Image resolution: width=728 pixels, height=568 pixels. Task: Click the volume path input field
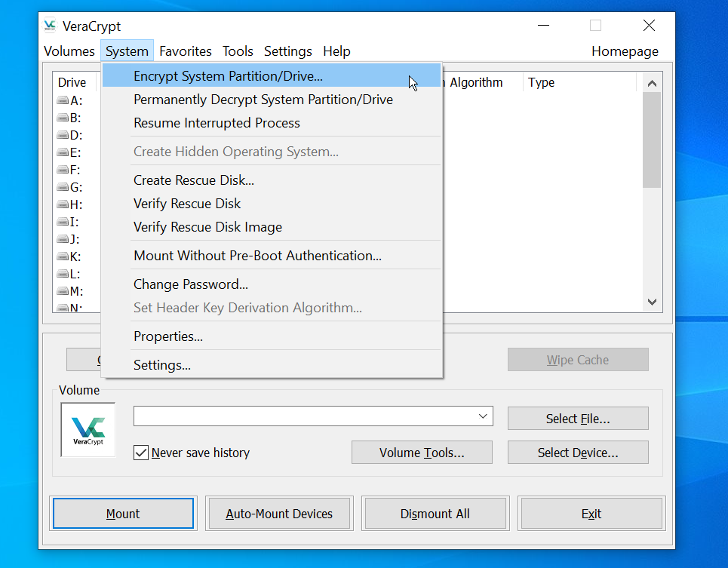point(303,416)
